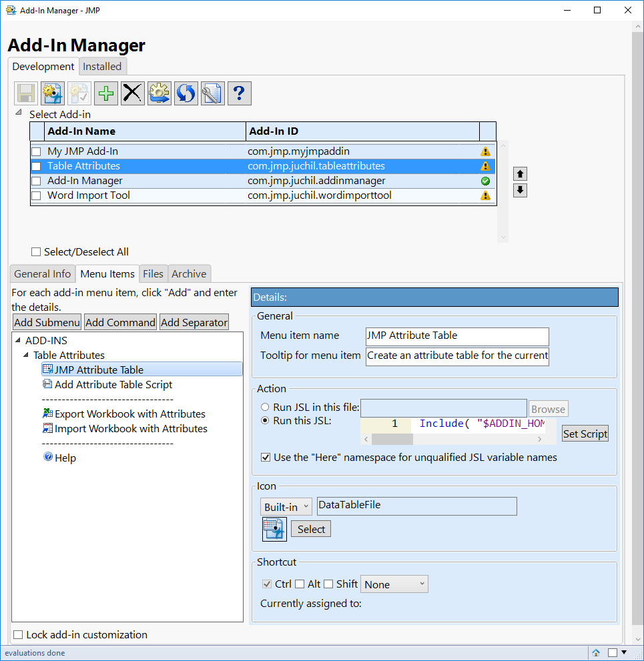Click warning icon on Table Attributes row
Viewport: 644px width, 661px height.
[485, 166]
